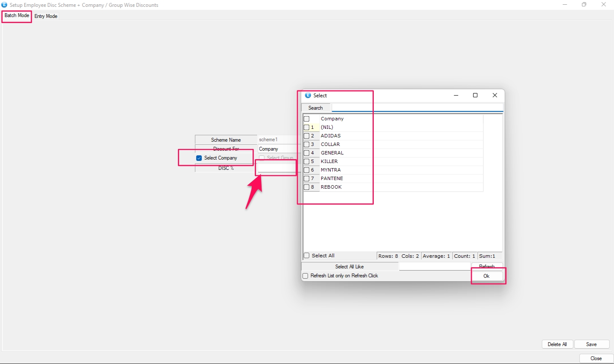Image resolution: width=614 pixels, height=364 pixels.
Task: Click Ok in the Select dialog
Action: (486, 276)
